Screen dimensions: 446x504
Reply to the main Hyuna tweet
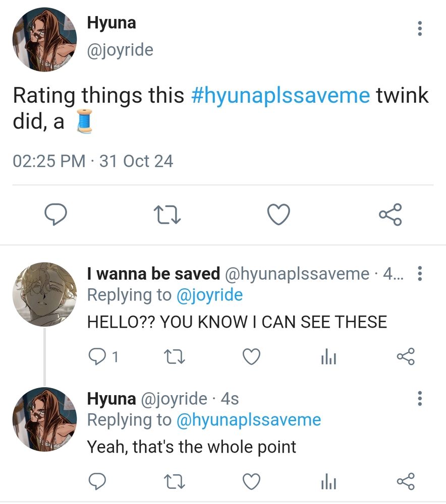[57, 215]
